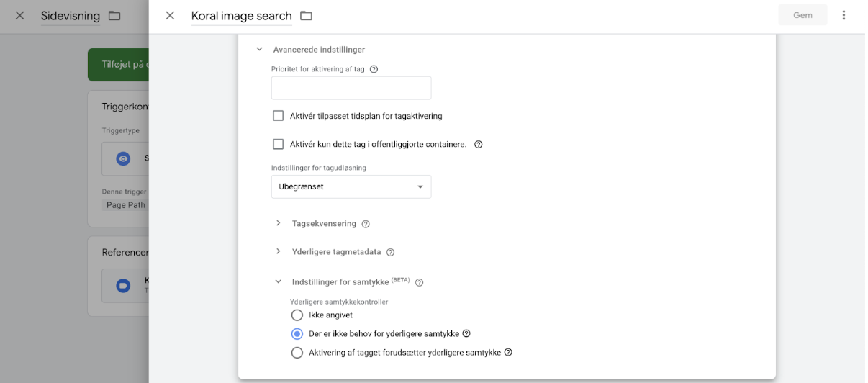
Task: Enable Aktivér tilpasset tidsplan for tagaktivering checkbox
Action: pyautogui.click(x=279, y=116)
